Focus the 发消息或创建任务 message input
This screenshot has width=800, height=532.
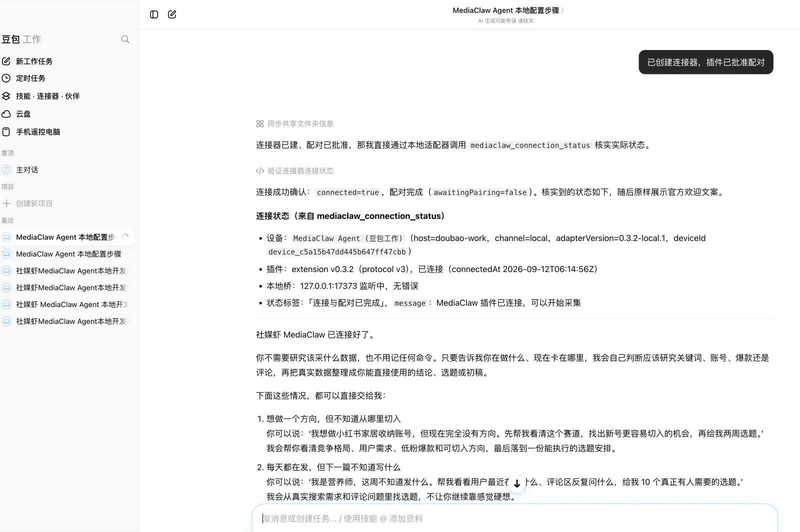tap(514, 518)
